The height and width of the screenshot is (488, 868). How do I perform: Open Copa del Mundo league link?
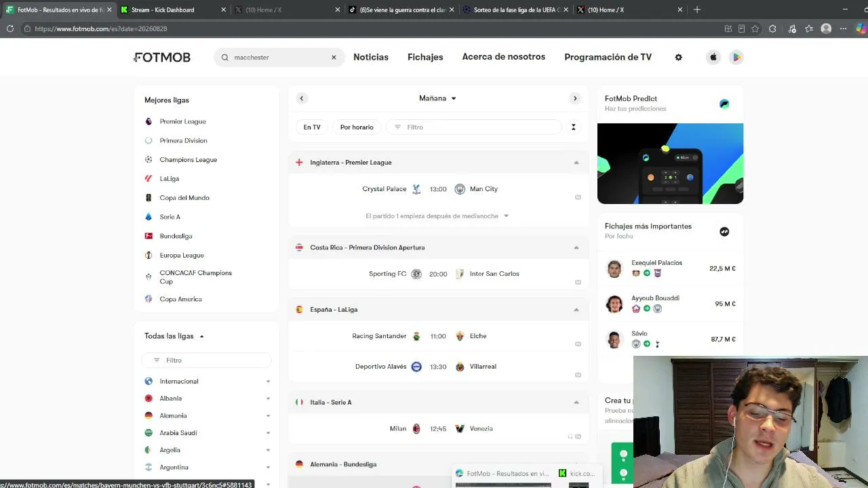(x=184, y=198)
